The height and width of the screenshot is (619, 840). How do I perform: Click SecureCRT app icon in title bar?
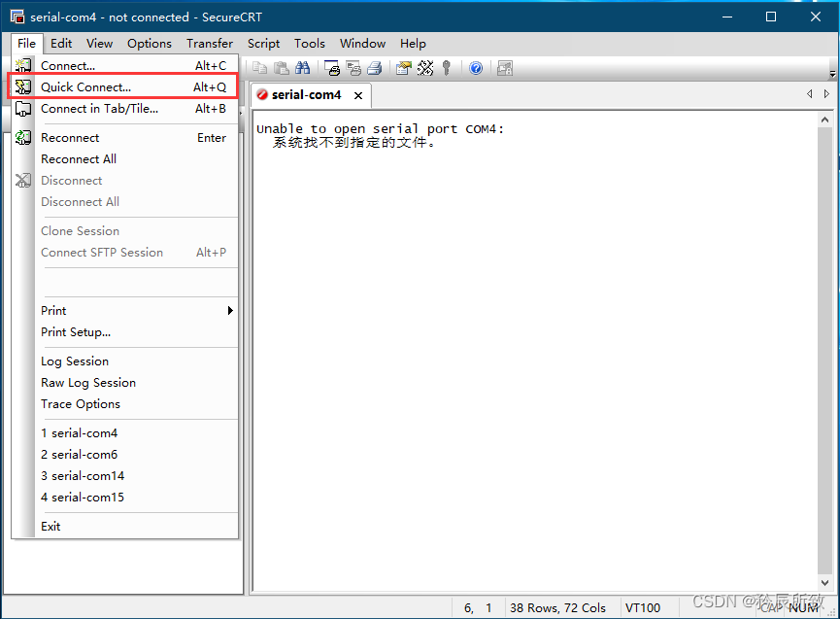coord(17,17)
